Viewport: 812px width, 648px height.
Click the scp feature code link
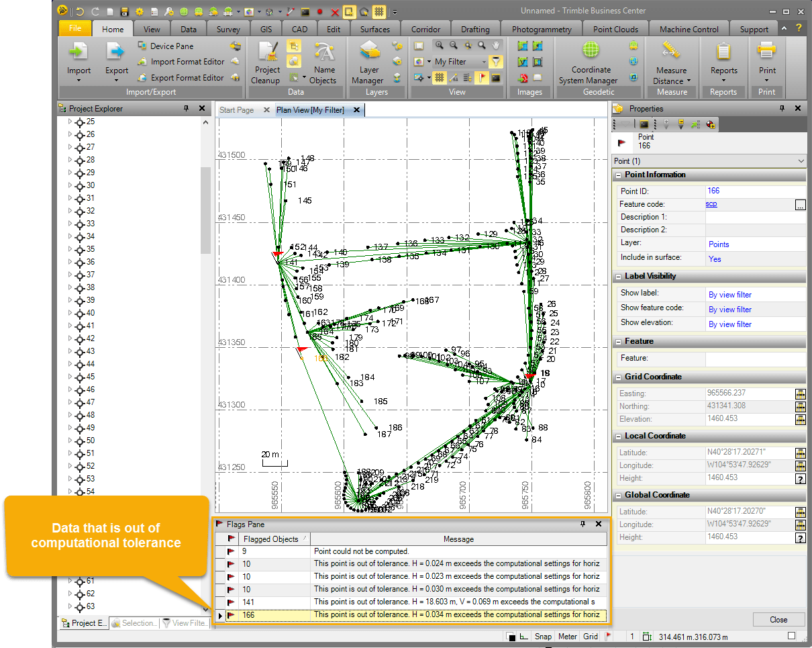pyautogui.click(x=711, y=204)
